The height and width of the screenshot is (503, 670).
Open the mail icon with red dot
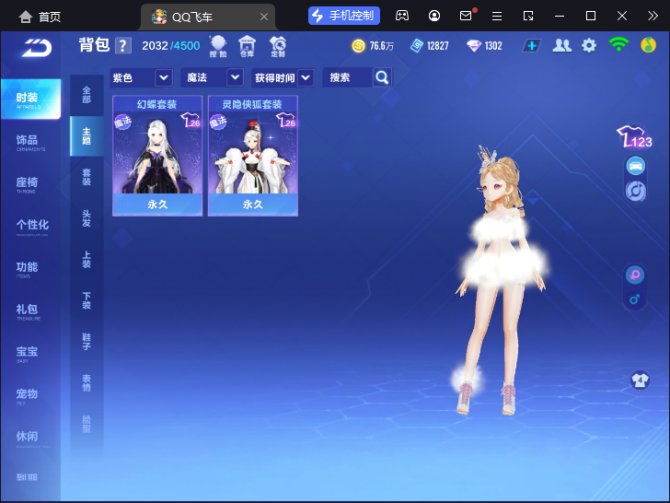click(x=467, y=15)
